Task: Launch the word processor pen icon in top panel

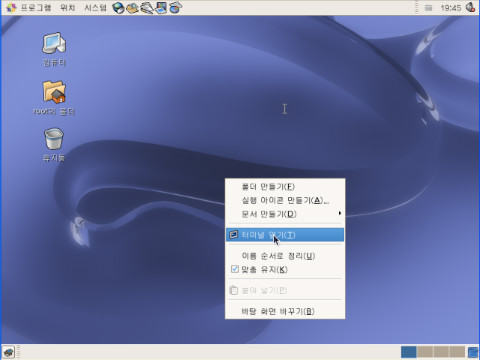Action: coord(147,7)
